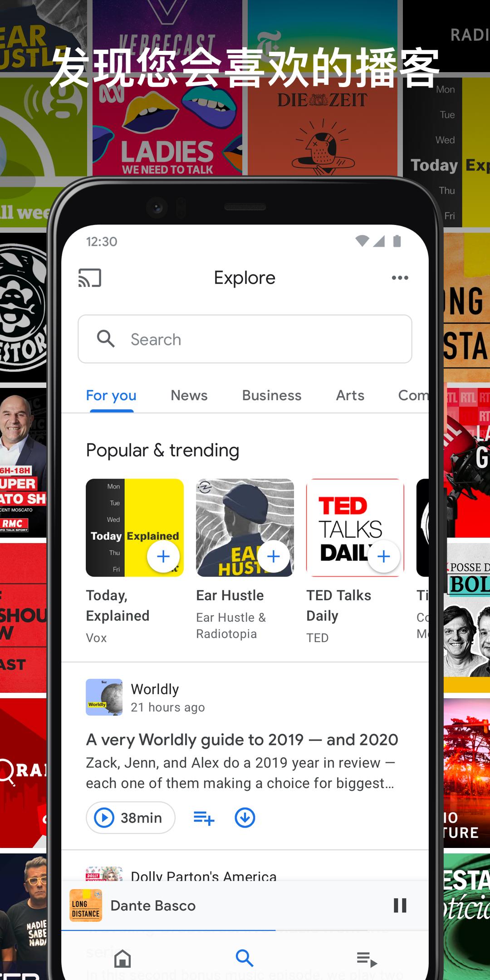Open the three-dot overflow menu

(400, 278)
